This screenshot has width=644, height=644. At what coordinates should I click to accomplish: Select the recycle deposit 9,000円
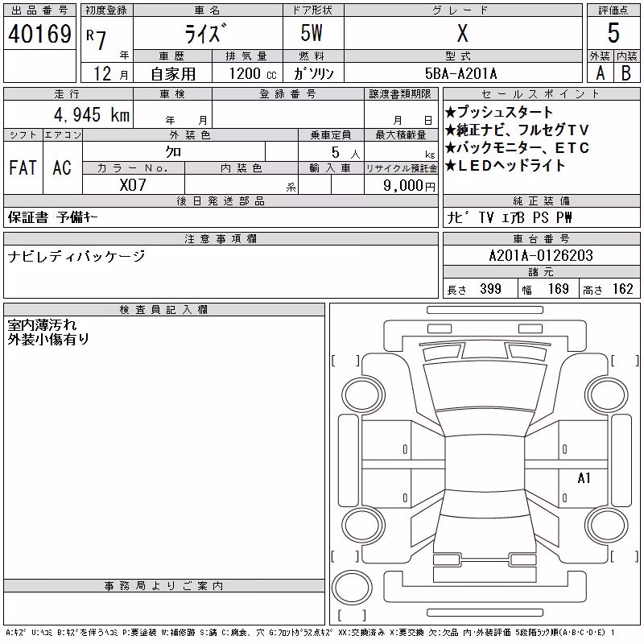(x=409, y=186)
